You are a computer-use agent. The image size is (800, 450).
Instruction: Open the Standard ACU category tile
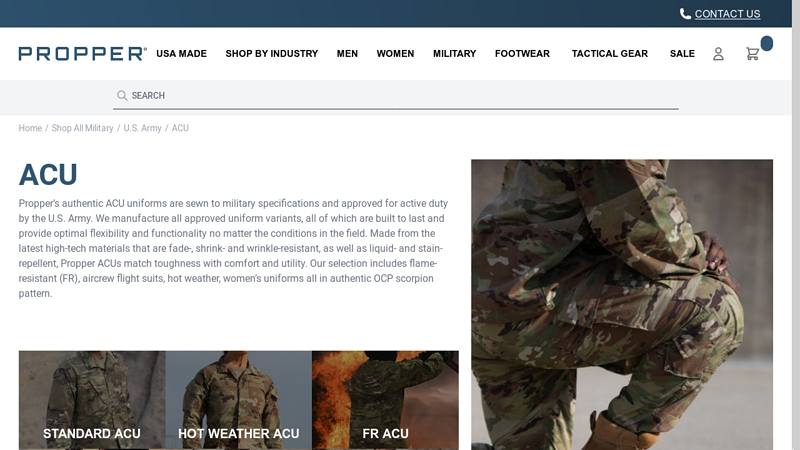coord(92,400)
